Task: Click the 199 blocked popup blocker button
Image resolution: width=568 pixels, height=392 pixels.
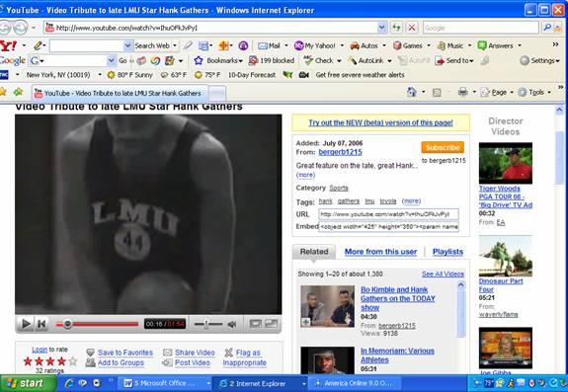Action: click(272, 60)
